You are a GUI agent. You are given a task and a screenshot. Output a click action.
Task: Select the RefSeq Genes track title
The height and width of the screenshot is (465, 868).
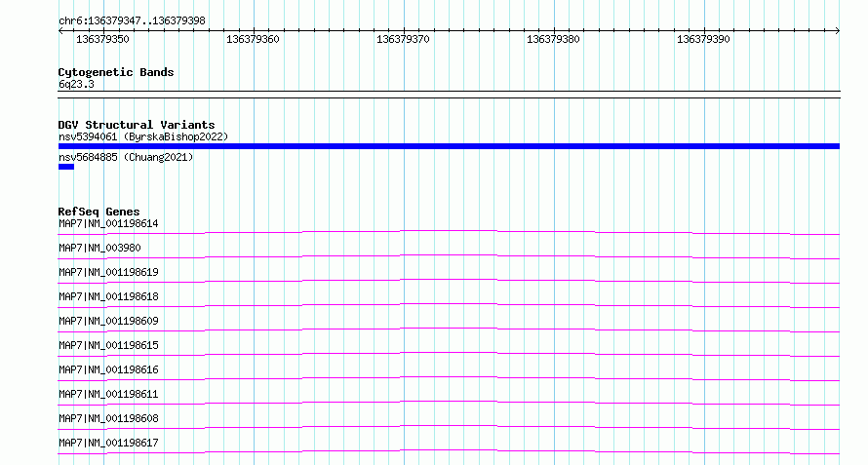point(99,212)
